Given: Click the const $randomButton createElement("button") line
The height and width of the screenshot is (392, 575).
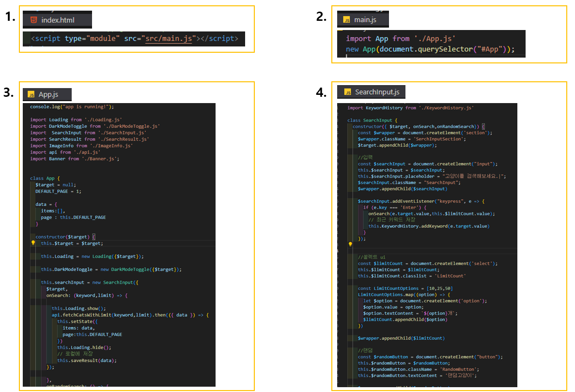Looking at the screenshot, I should click(431, 357).
